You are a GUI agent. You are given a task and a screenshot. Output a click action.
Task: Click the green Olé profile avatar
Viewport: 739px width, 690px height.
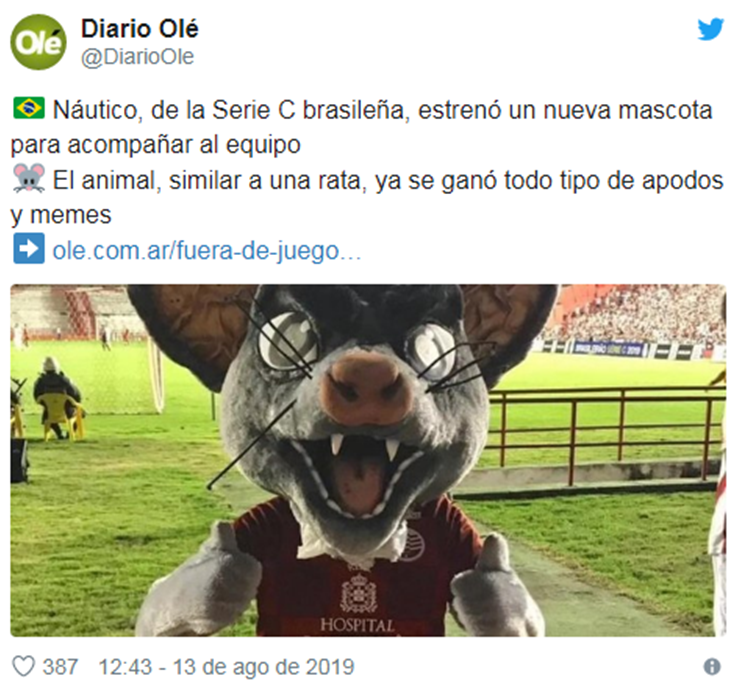click(38, 42)
